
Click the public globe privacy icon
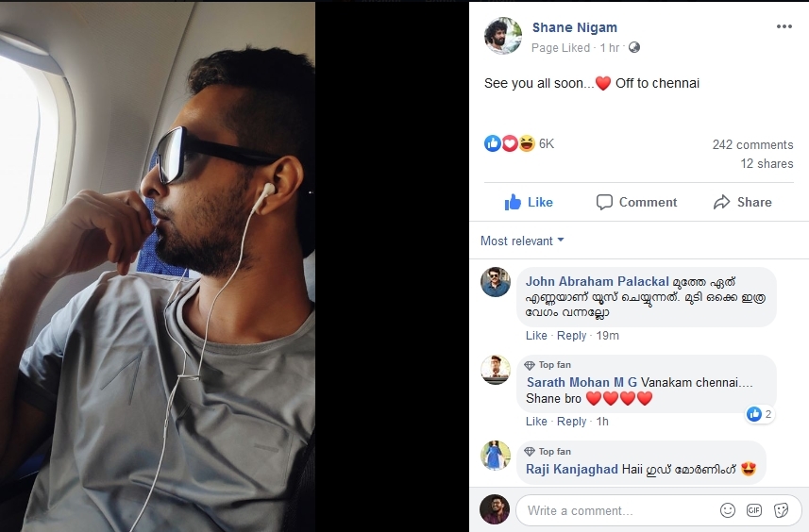click(x=634, y=47)
